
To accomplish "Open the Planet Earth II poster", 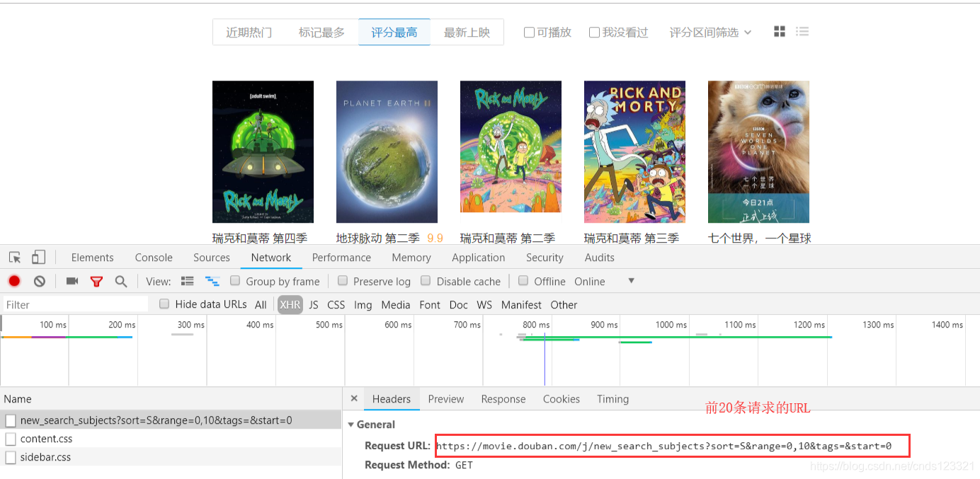I will pos(387,152).
